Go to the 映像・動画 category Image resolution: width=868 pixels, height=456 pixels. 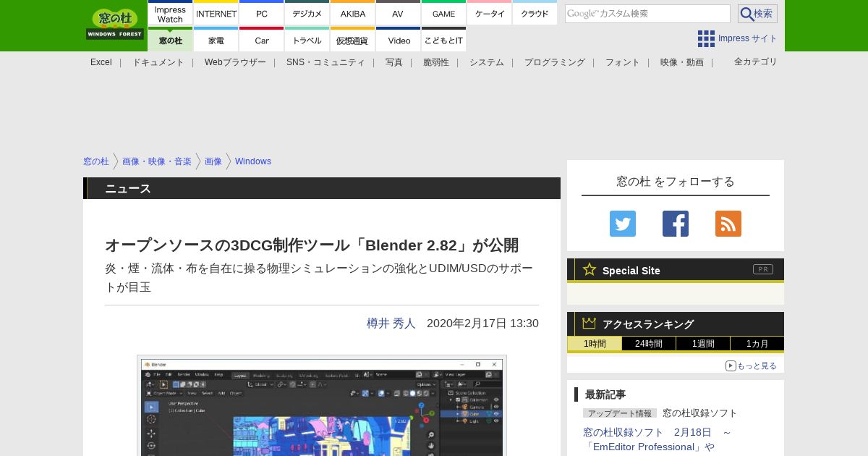tap(682, 62)
